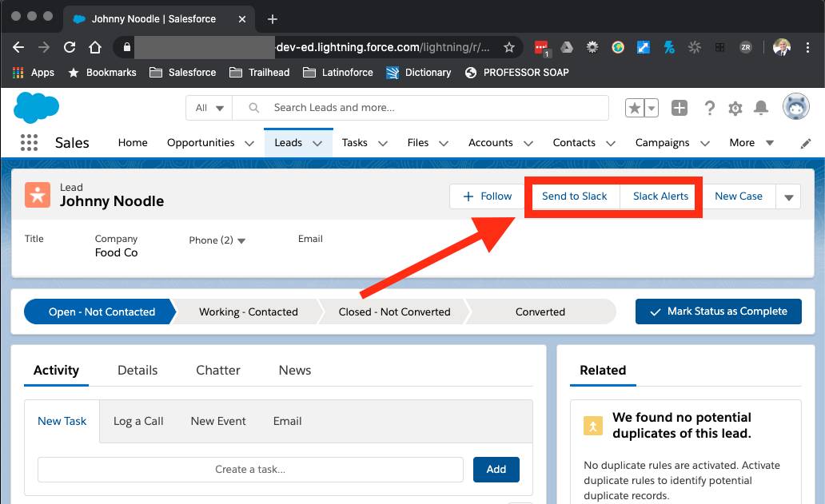Click the Follow button

coord(487,196)
